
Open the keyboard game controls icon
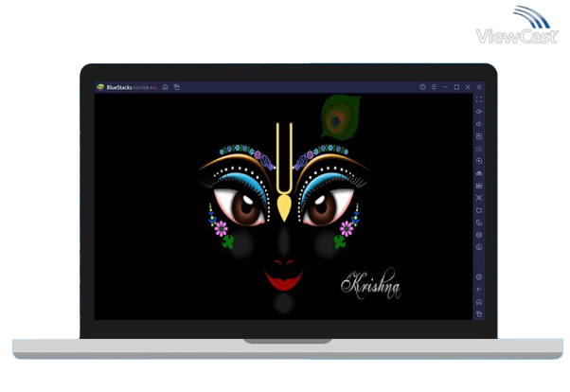(x=479, y=149)
